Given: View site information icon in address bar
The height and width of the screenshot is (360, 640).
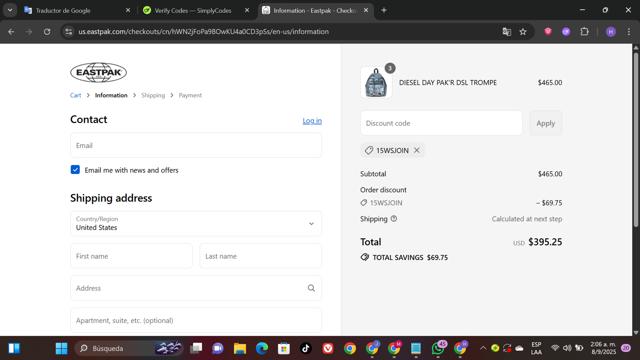Looking at the screenshot, I should (69, 32).
